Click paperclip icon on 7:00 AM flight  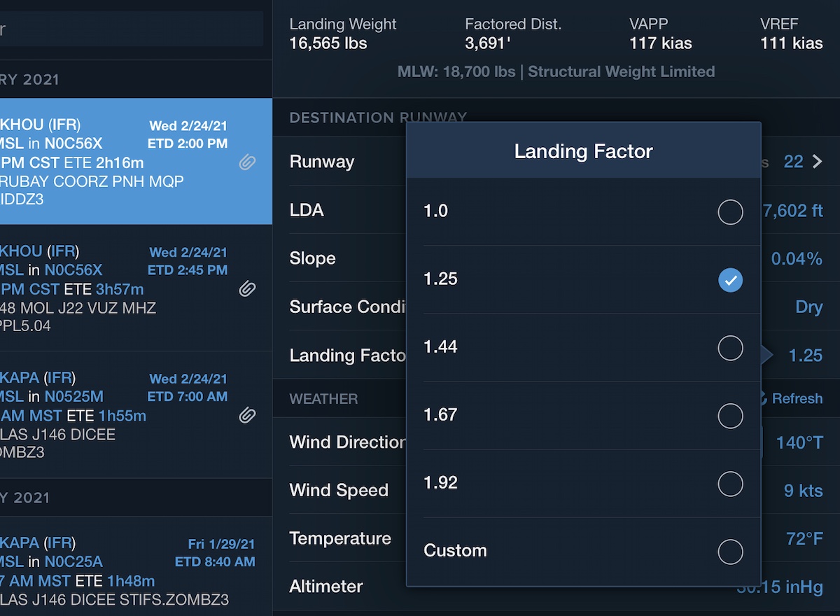click(246, 416)
